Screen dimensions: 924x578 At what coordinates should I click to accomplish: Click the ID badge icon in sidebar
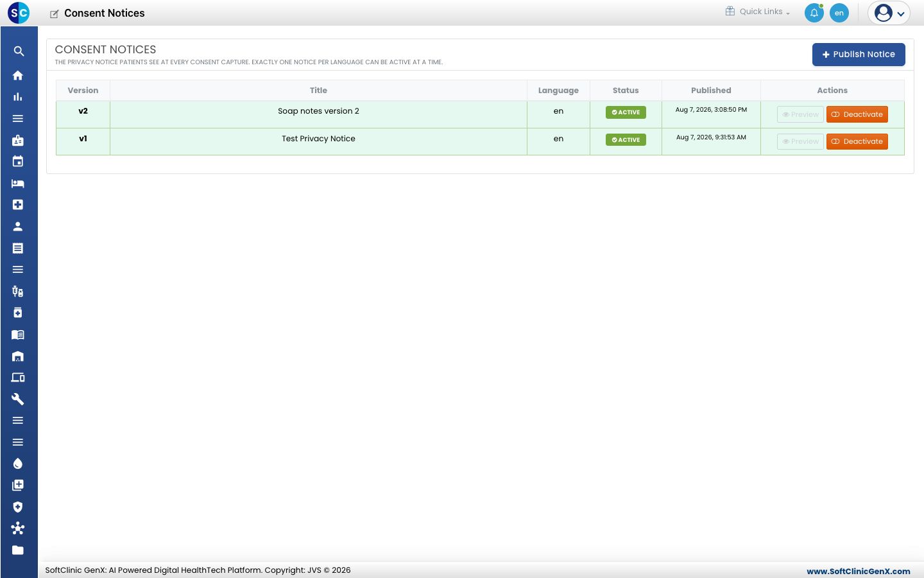pyautogui.click(x=18, y=140)
